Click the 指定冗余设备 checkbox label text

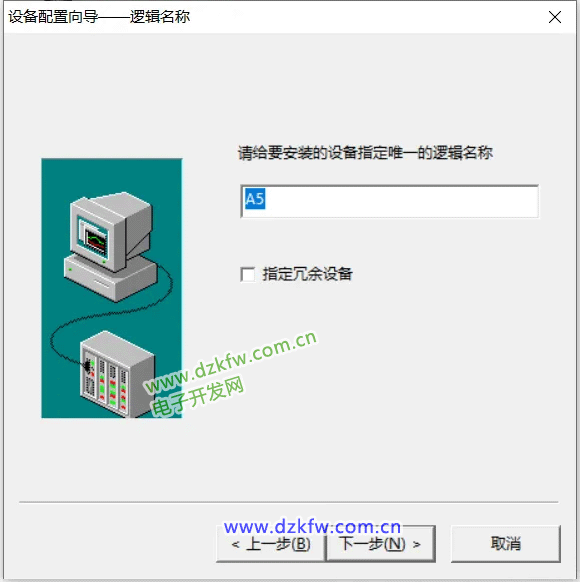tap(307, 274)
